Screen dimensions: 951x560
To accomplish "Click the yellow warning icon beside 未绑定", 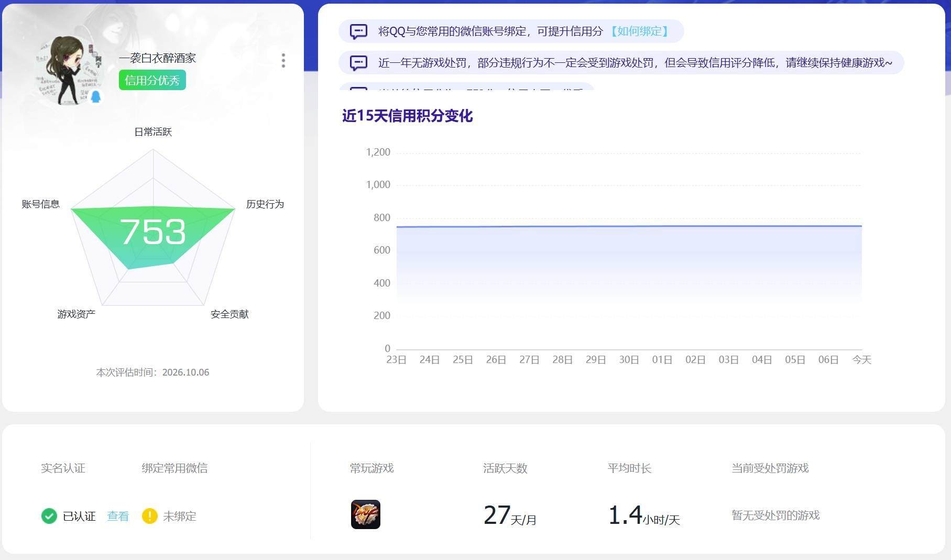I will click(150, 516).
